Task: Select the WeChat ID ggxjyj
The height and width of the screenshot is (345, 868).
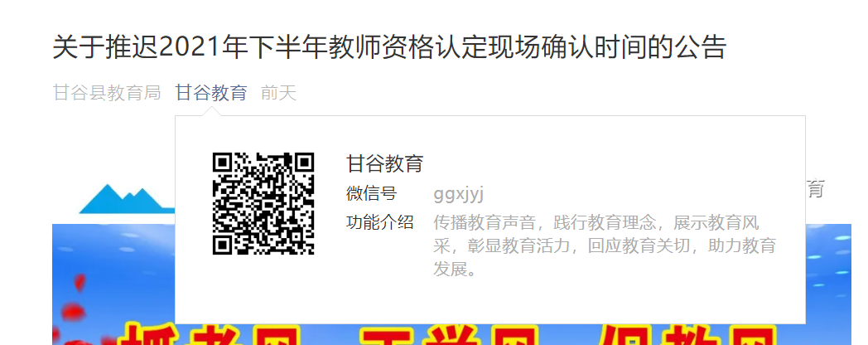Action: (x=458, y=194)
